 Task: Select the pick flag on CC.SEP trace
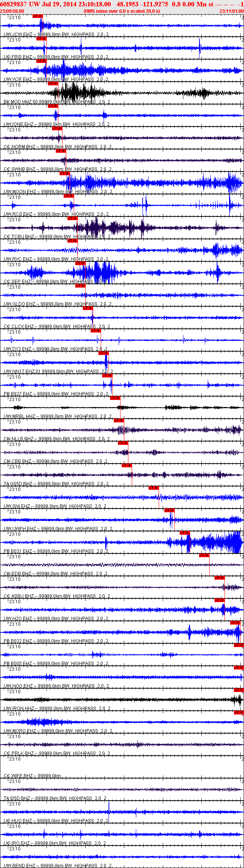coord(80,263)
